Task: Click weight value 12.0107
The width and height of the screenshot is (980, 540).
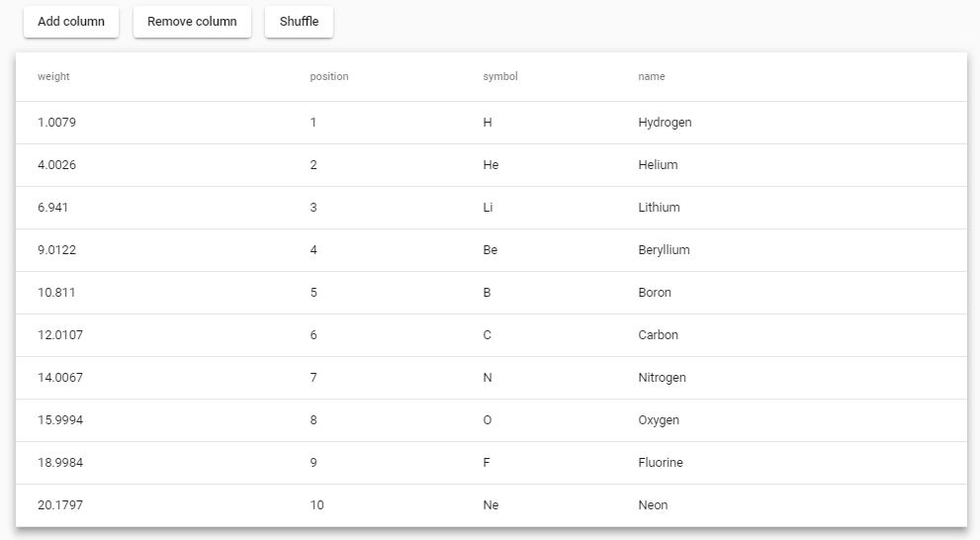Action: 60,335
